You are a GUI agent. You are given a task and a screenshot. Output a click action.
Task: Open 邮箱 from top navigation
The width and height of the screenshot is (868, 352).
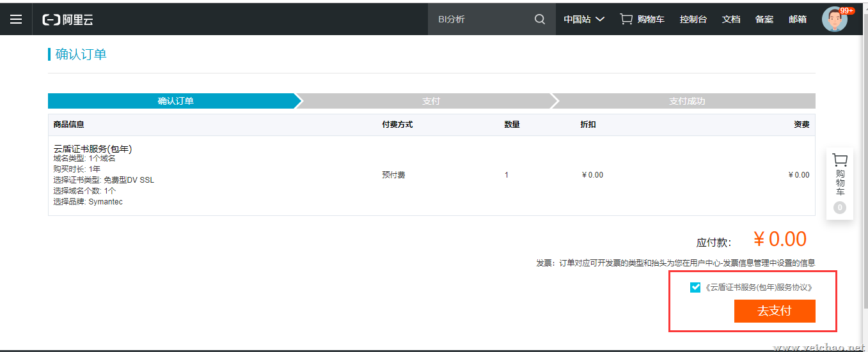click(x=798, y=19)
